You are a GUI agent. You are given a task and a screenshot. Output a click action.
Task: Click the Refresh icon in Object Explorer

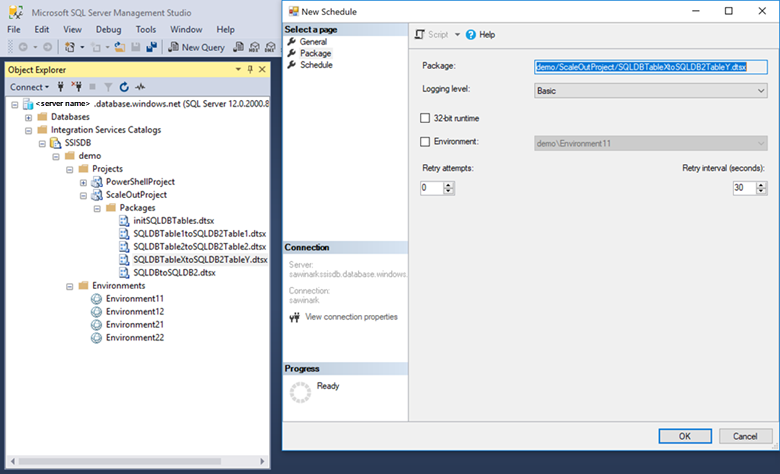tap(124, 87)
